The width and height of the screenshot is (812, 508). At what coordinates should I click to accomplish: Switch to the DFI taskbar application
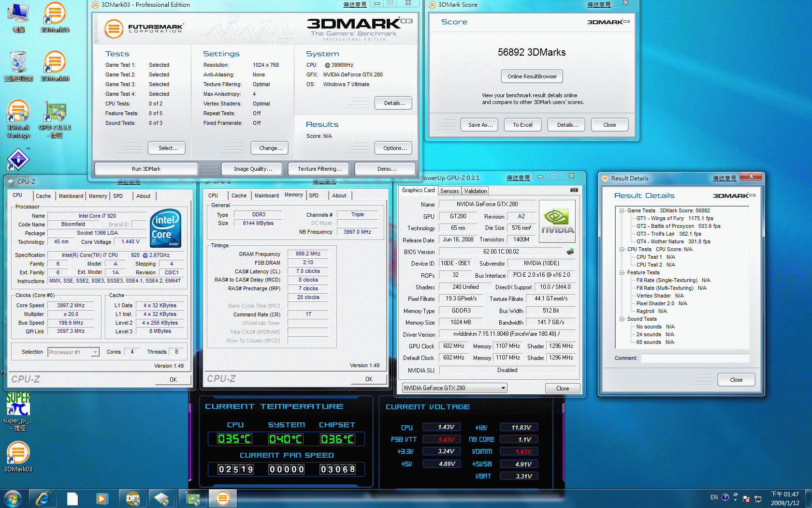(132, 498)
